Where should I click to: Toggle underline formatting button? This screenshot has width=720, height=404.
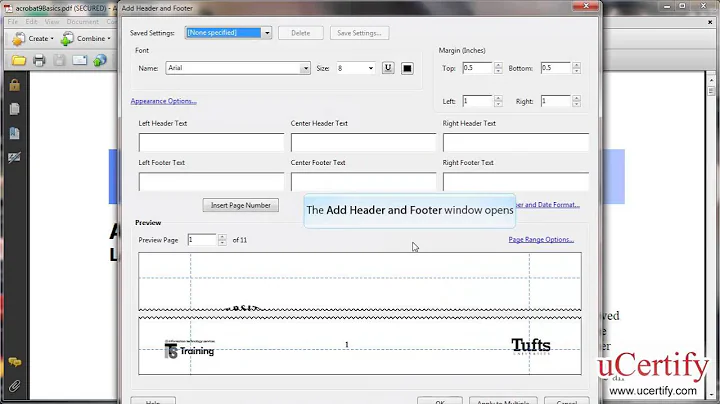coord(388,68)
